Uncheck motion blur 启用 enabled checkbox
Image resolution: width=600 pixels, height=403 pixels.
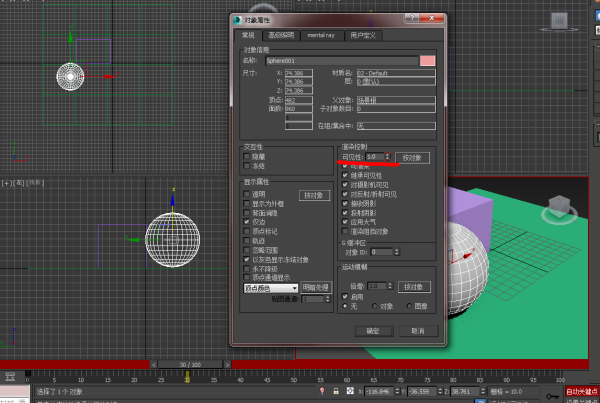(x=345, y=297)
